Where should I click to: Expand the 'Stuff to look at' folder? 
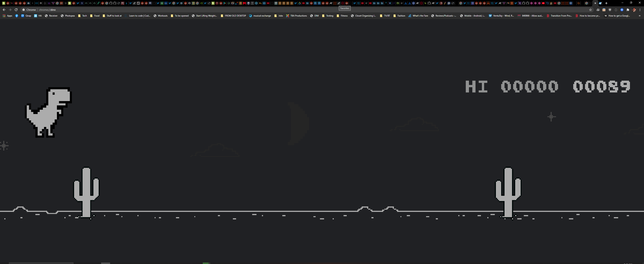coord(112,16)
